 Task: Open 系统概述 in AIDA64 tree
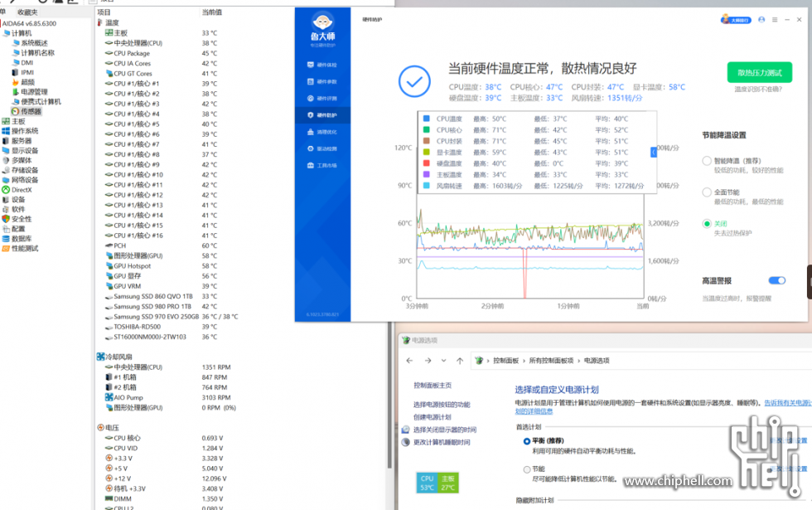click(30, 43)
